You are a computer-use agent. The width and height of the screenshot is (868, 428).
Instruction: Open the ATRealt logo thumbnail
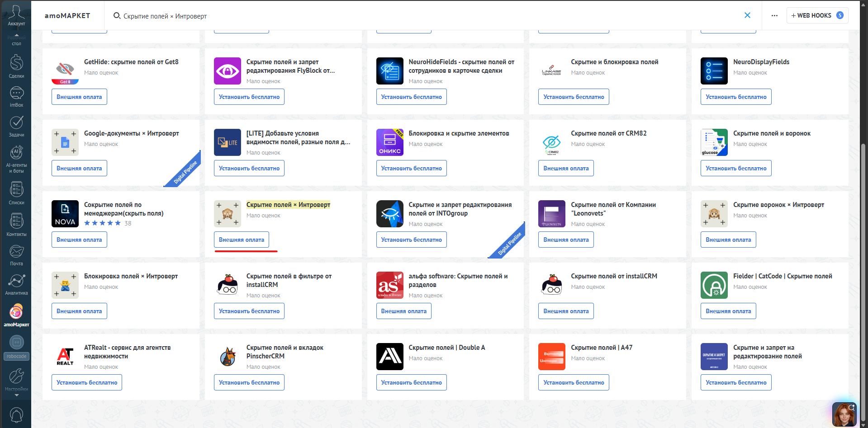[65, 357]
